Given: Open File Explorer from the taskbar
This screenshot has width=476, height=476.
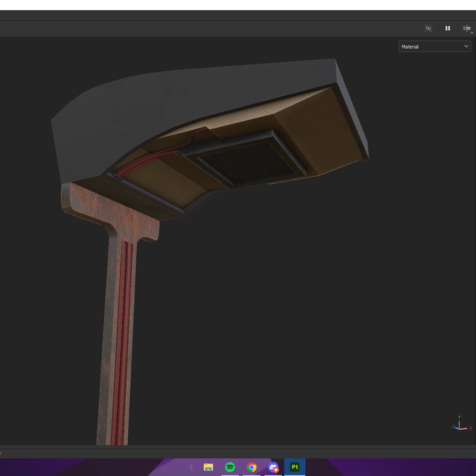Looking at the screenshot, I should click(x=208, y=467).
